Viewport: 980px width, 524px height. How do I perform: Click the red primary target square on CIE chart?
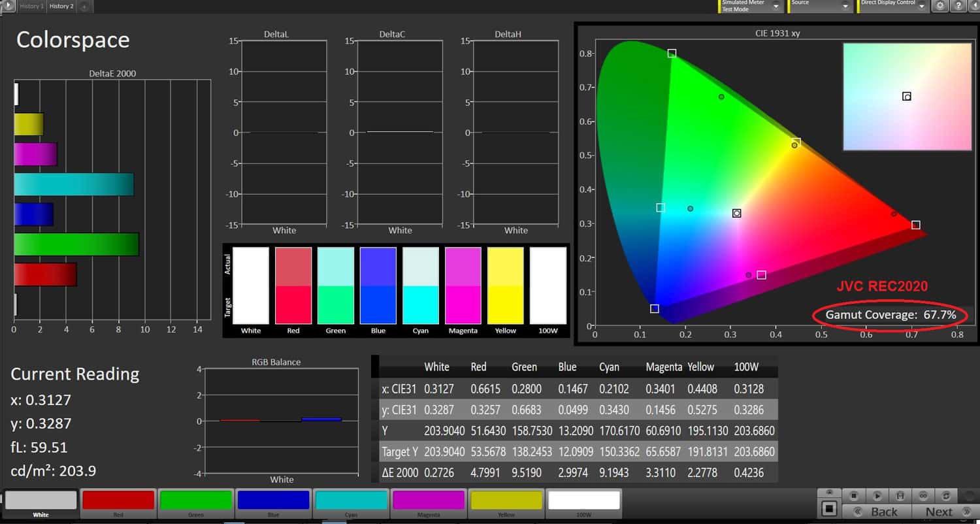pyautogui.click(x=916, y=225)
